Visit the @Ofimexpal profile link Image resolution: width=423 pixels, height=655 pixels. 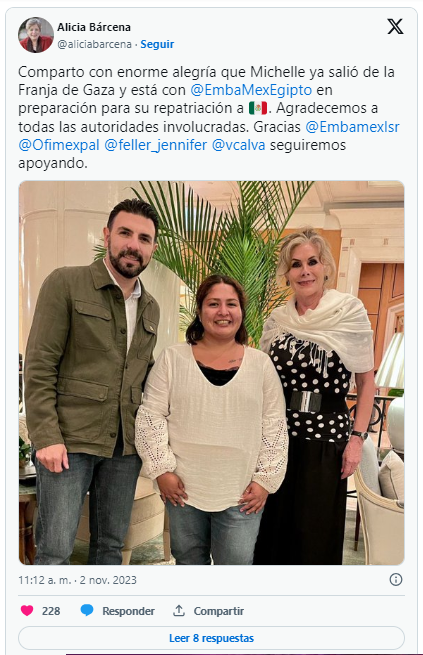(x=59, y=145)
